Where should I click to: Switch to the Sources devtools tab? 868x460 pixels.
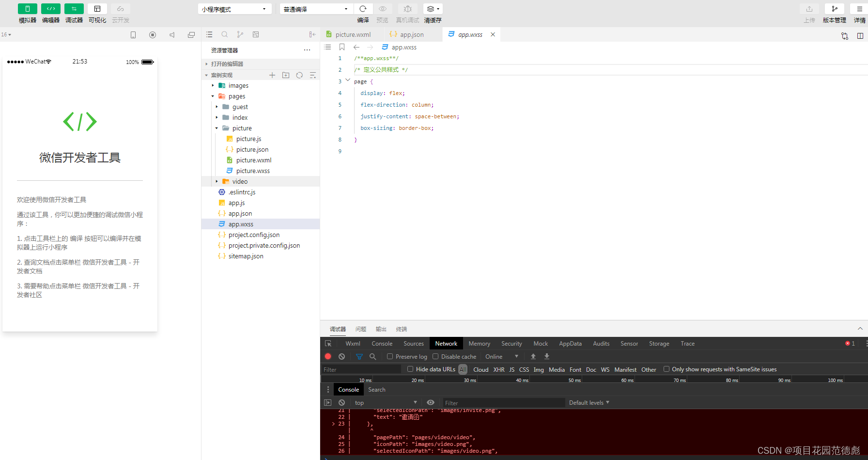[x=414, y=344]
